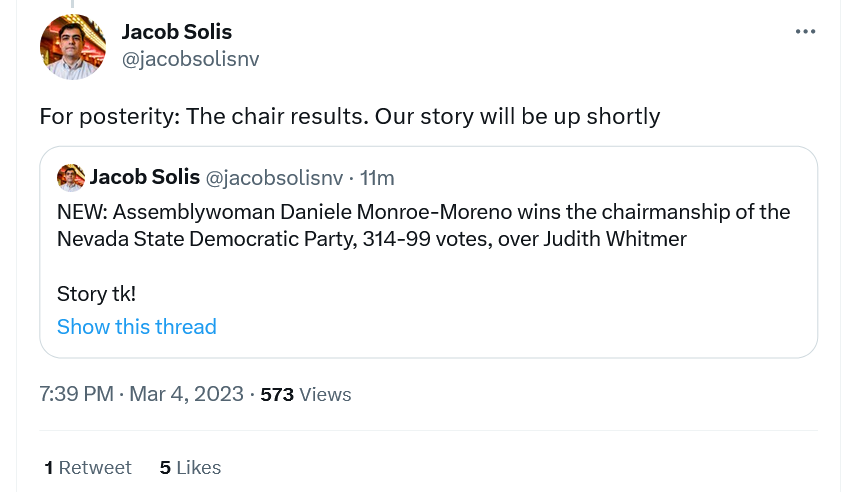View the 1 Retweet list
The height and width of the screenshot is (492, 868).
tap(88, 467)
